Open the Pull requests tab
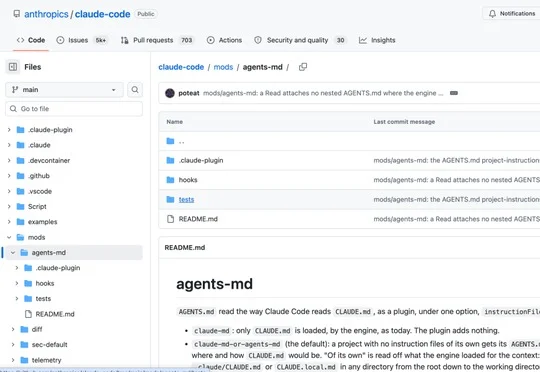Screen dimensions: 540x372 coord(157,40)
